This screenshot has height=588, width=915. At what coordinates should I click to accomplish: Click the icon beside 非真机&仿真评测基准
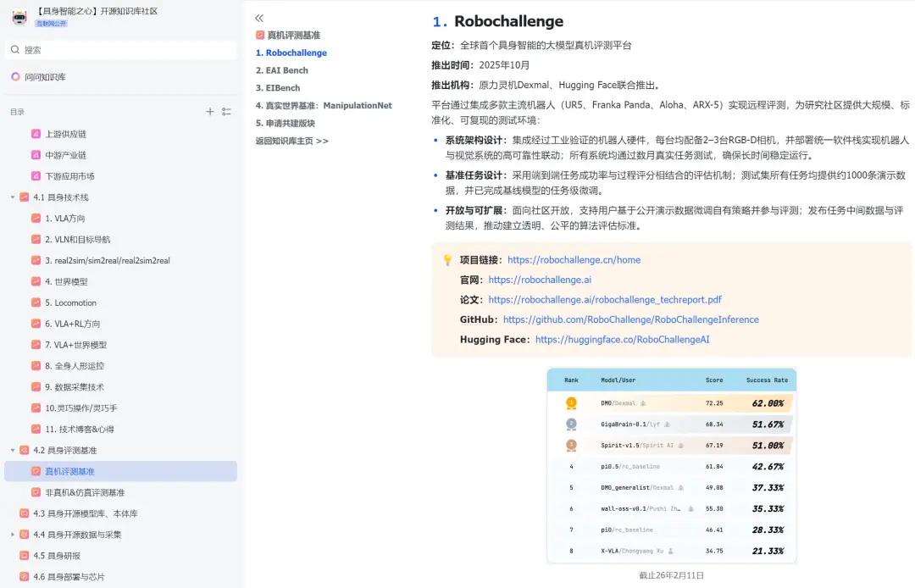(36, 492)
